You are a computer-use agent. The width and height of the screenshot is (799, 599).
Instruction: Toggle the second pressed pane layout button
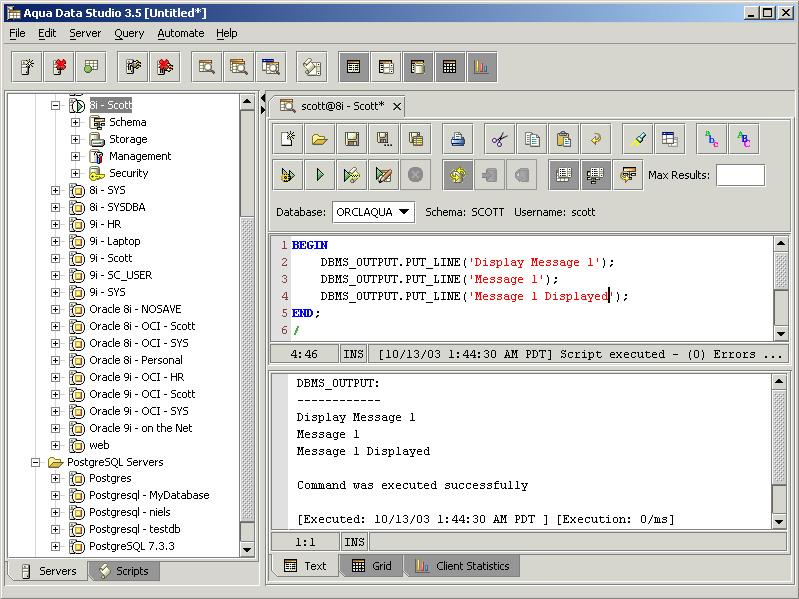click(386, 67)
